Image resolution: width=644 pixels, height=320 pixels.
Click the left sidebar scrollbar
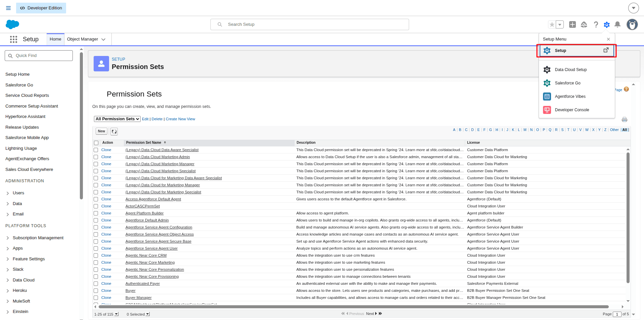[81, 126]
